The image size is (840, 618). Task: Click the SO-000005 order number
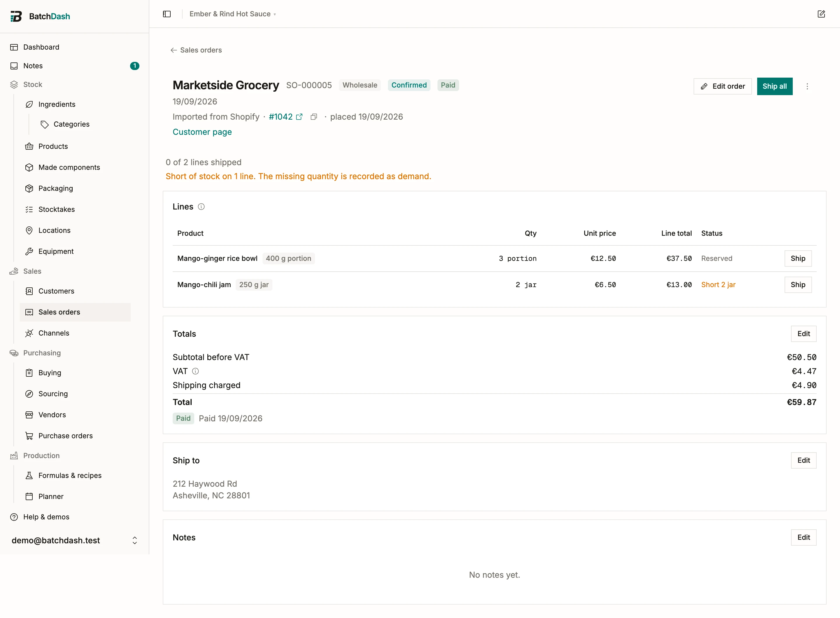[309, 85]
